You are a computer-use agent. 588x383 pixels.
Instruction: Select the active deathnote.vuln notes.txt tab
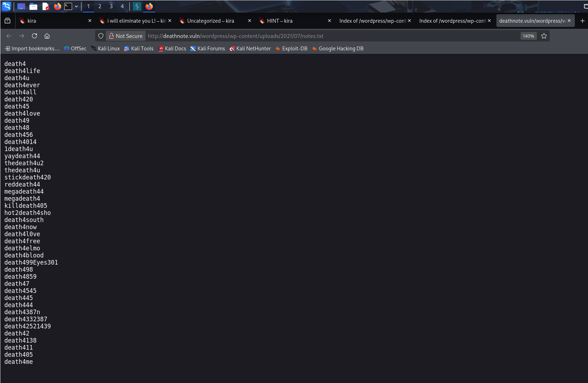(535, 21)
